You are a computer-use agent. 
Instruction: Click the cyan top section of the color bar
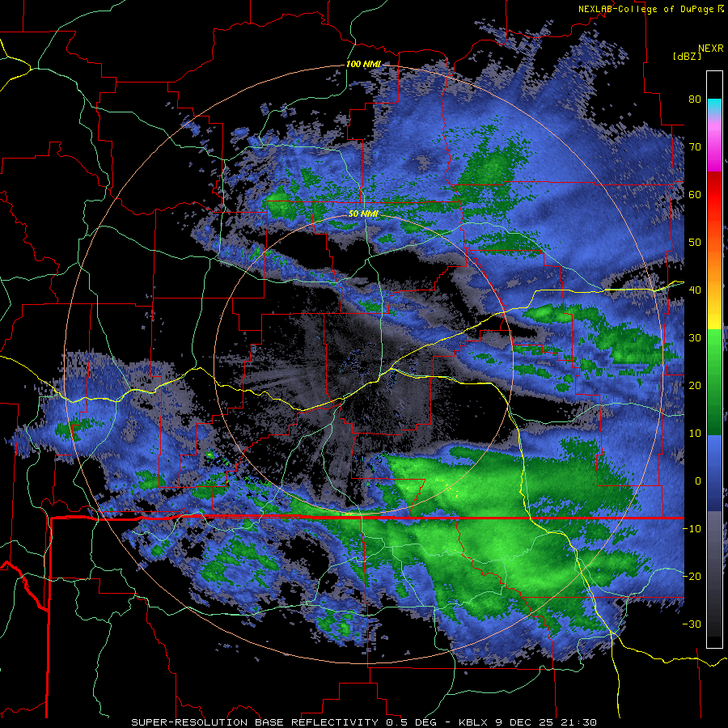[714, 104]
